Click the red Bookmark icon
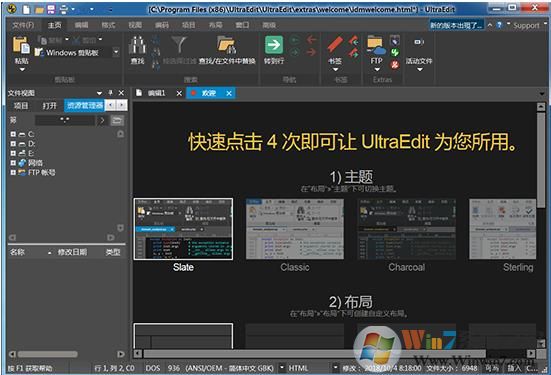Image resolution: width=551 pixels, height=375 pixels. tap(335, 45)
